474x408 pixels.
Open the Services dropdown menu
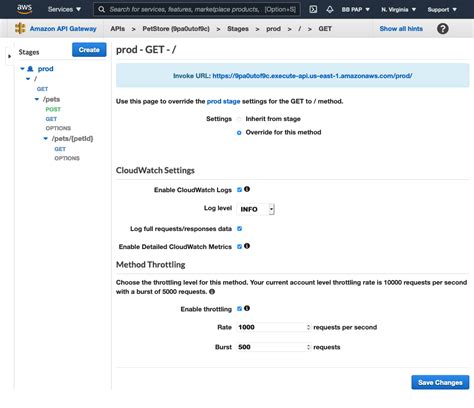tap(64, 9)
